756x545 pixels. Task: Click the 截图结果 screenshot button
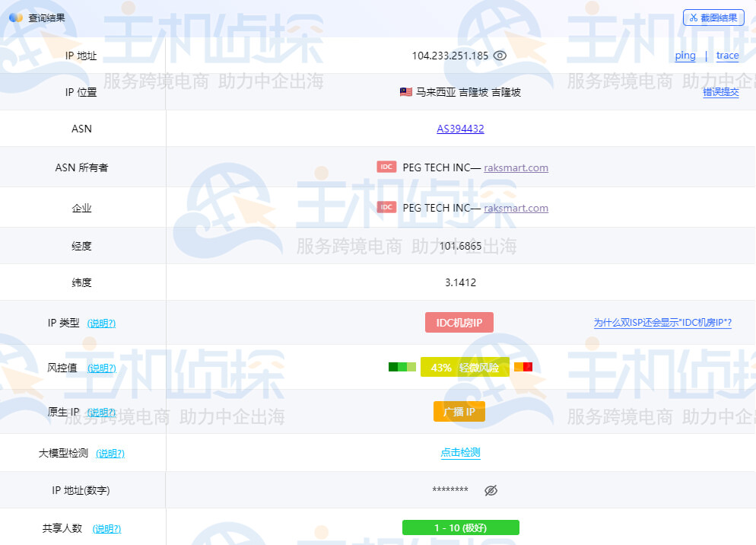(713, 18)
